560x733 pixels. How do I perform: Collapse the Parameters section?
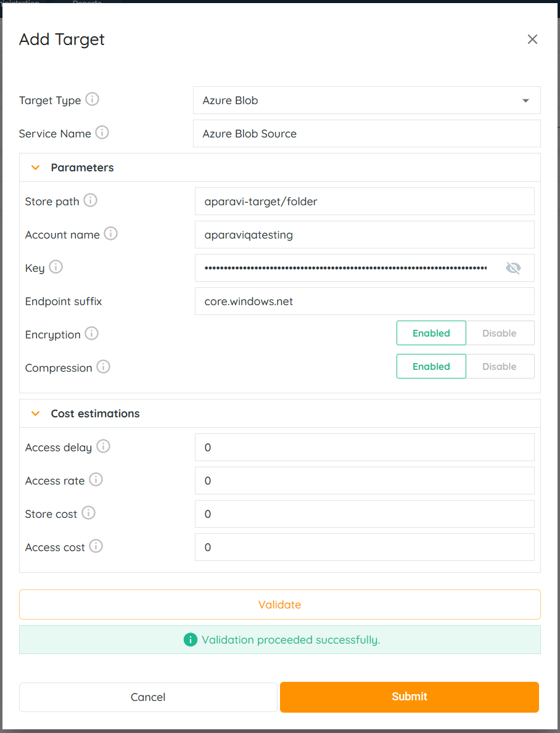click(36, 168)
